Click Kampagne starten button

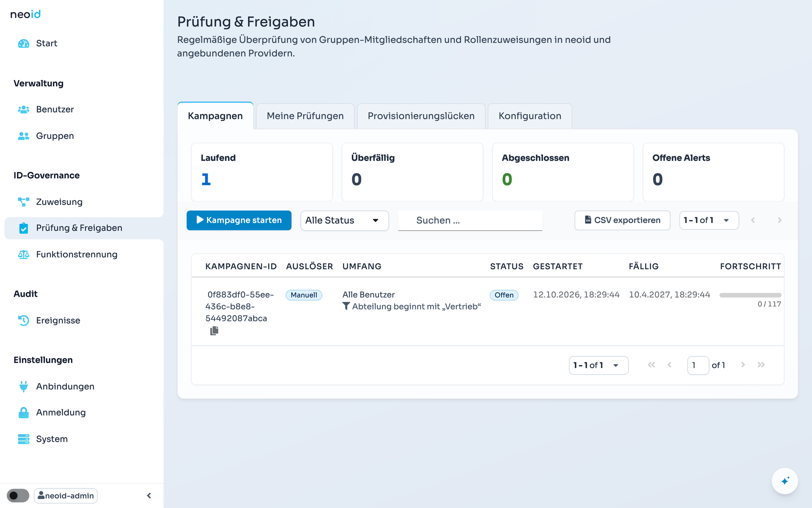pos(239,220)
